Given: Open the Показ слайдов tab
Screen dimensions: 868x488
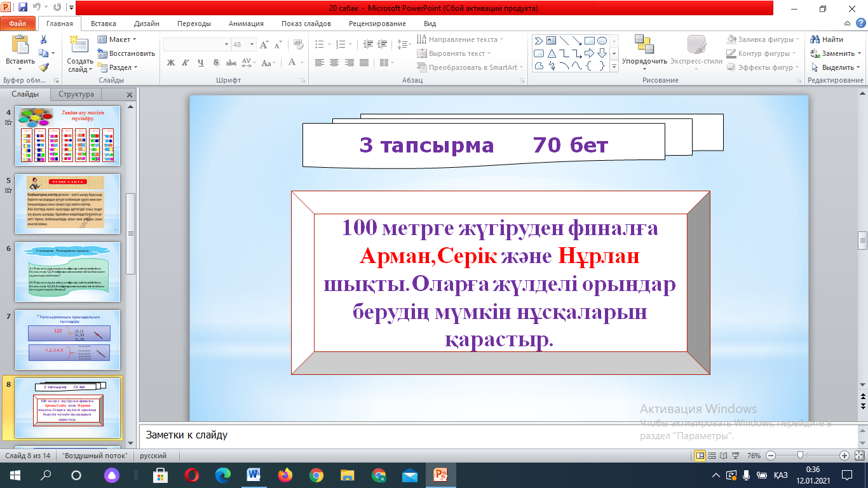Looking at the screenshot, I should pos(306,24).
